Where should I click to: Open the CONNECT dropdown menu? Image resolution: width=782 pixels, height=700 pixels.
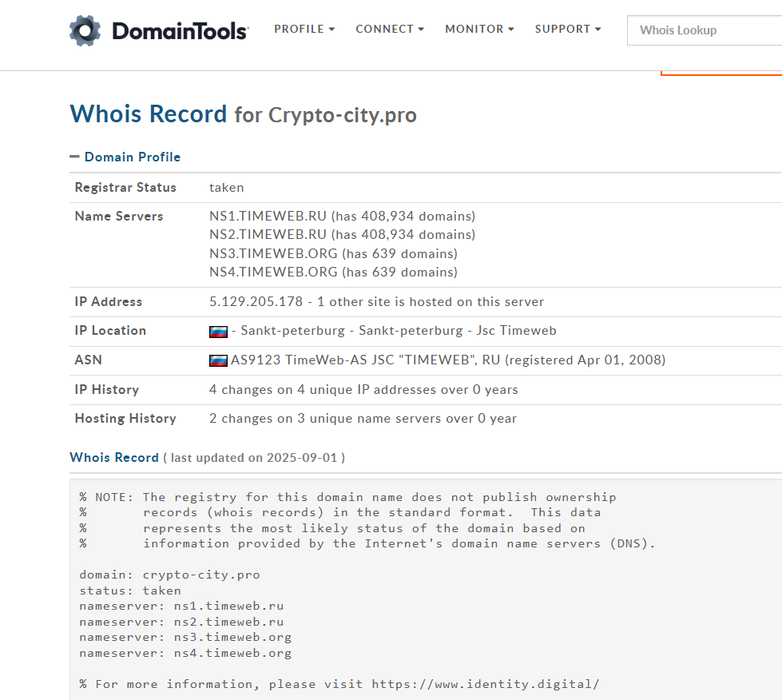click(390, 29)
